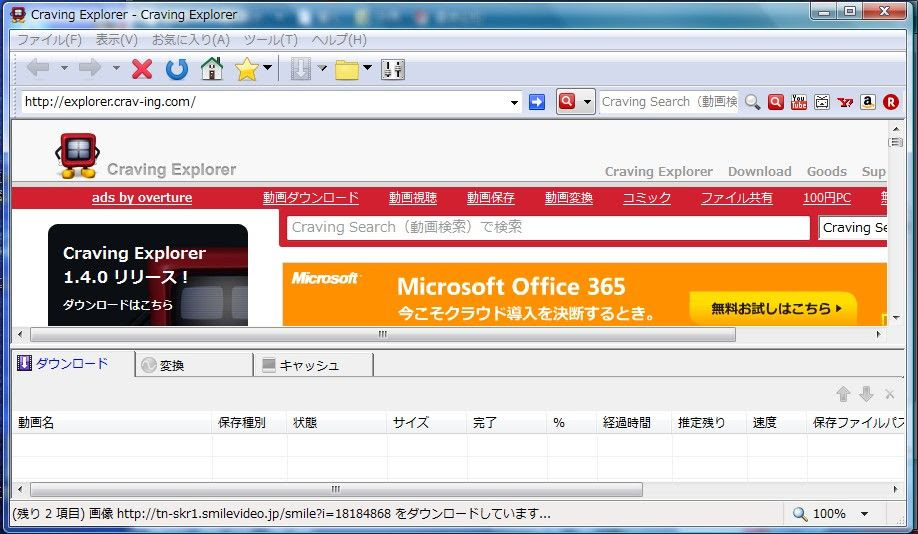Viewport: 918px width, 534px height.
Task: Click the Back navigation arrow
Action: [38, 69]
